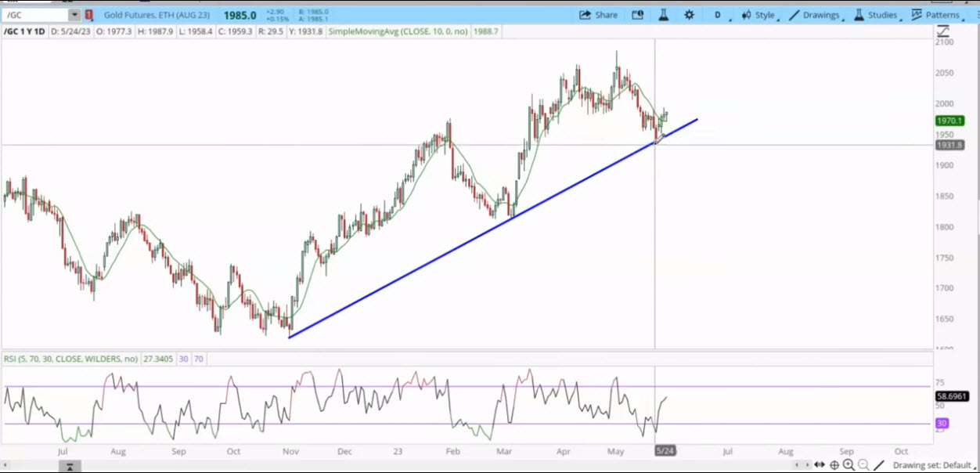Click the auto-scale icon above the price axis

click(942, 31)
